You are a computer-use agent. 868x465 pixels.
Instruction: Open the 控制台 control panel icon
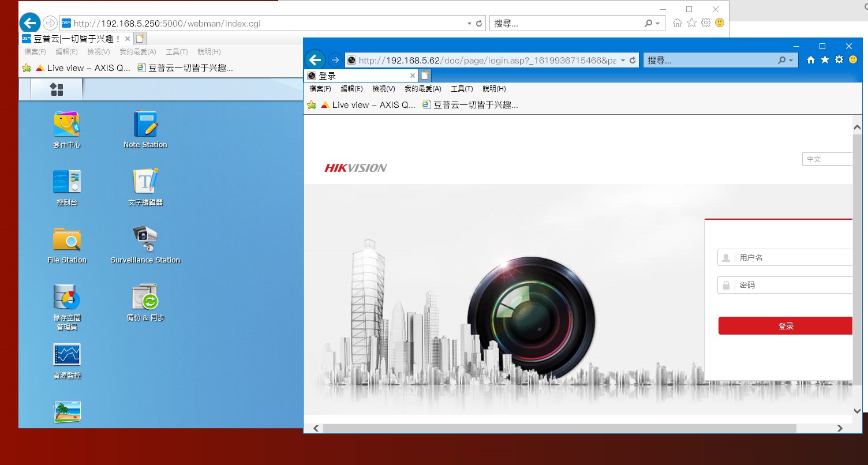67,182
